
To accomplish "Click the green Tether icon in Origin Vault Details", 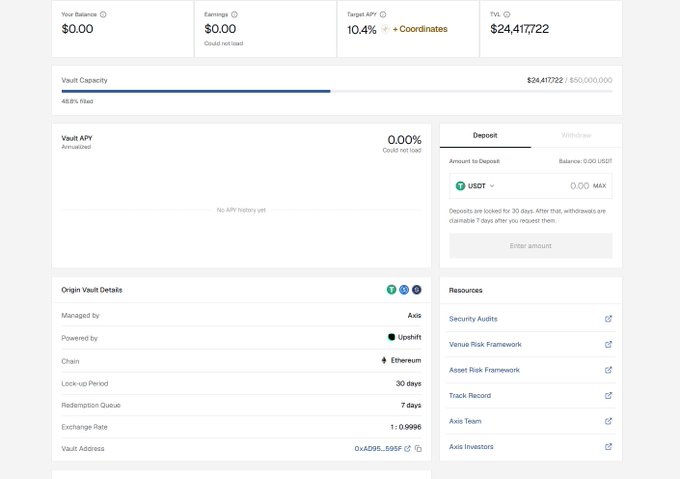I will (391, 290).
